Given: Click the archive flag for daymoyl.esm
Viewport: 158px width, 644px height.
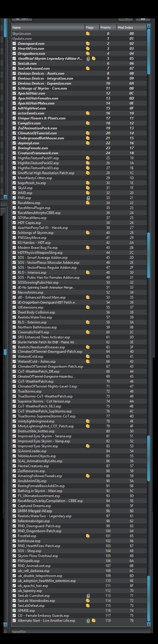Looking at the screenshot, I should click(x=88, y=143).
